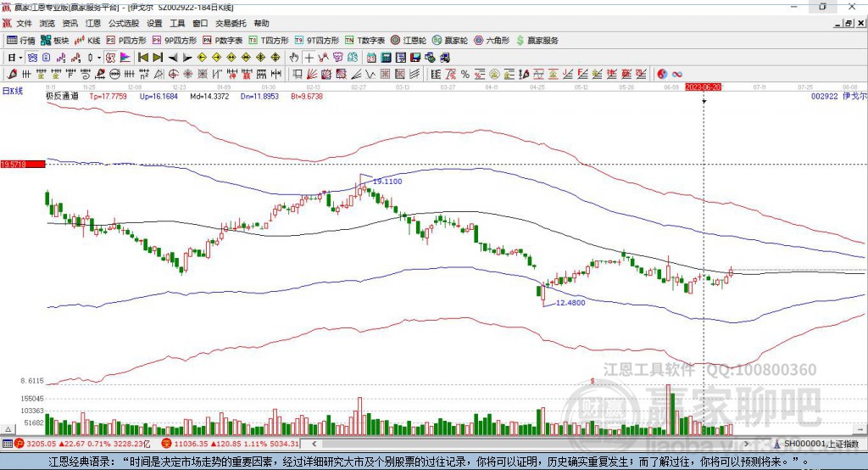
Task: Click the Md=14.3372 indicator value
Action: 209,96
